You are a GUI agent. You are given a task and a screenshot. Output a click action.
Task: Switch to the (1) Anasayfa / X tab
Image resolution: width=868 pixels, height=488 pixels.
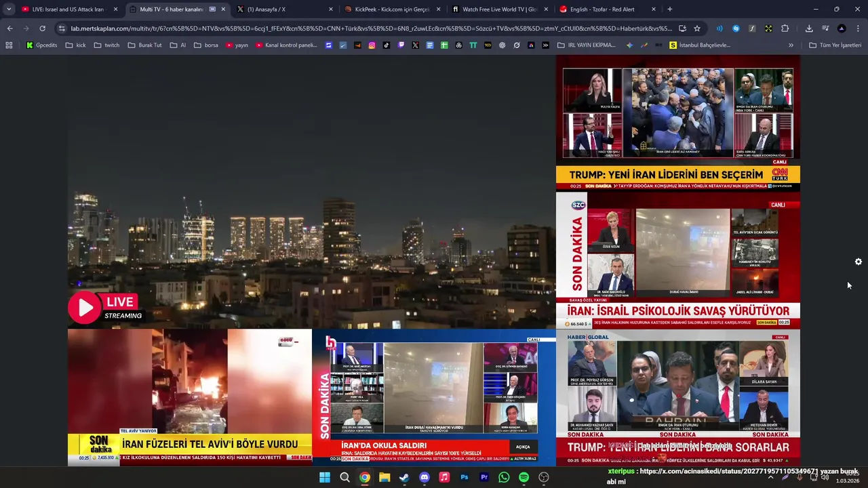tap(285, 9)
